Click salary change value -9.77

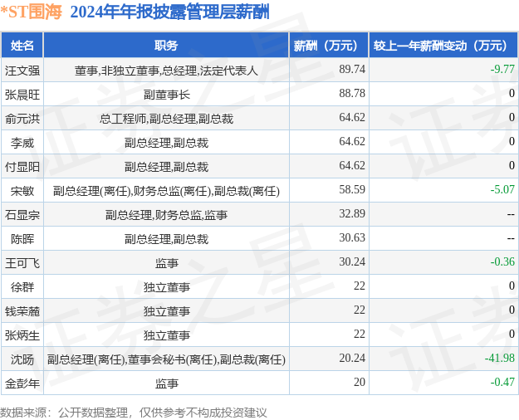point(502,69)
